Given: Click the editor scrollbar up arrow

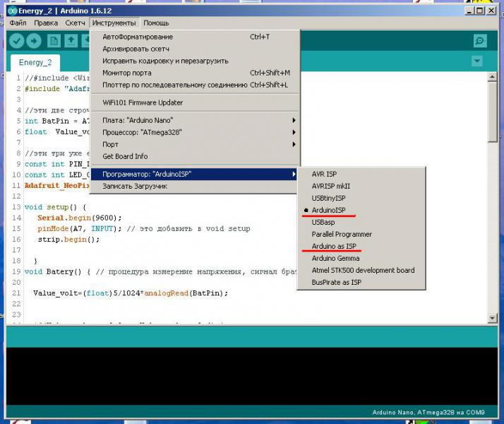Looking at the screenshot, I should (x=492, y=77).
